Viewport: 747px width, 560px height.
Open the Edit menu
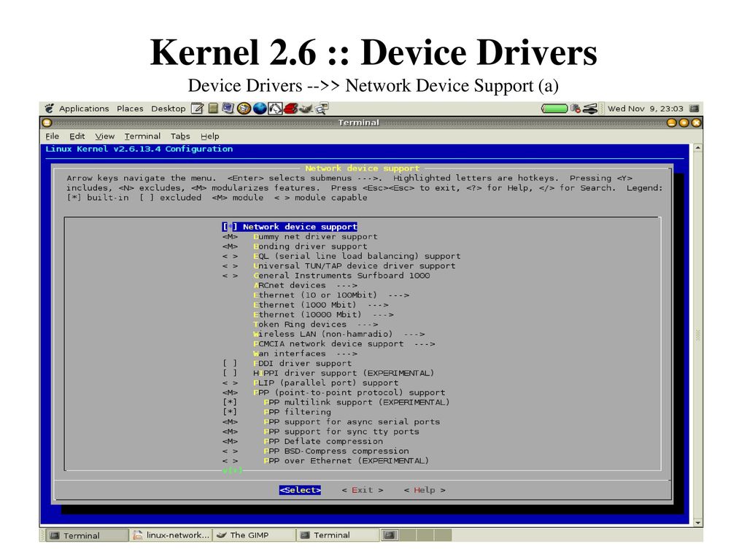pyautogui.click(x=77, y=136)
